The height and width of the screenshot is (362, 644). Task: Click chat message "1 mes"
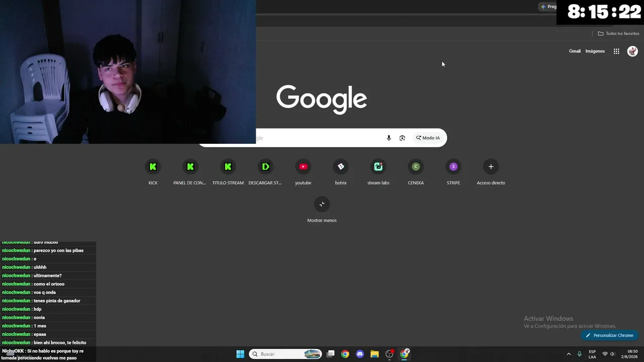pos(40,326)
